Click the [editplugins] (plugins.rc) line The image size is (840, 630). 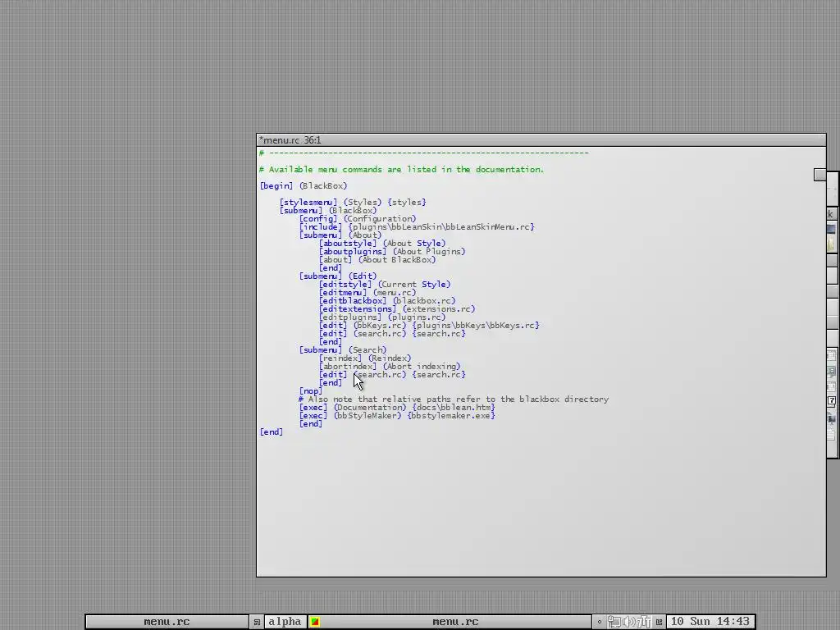point(382,317)
